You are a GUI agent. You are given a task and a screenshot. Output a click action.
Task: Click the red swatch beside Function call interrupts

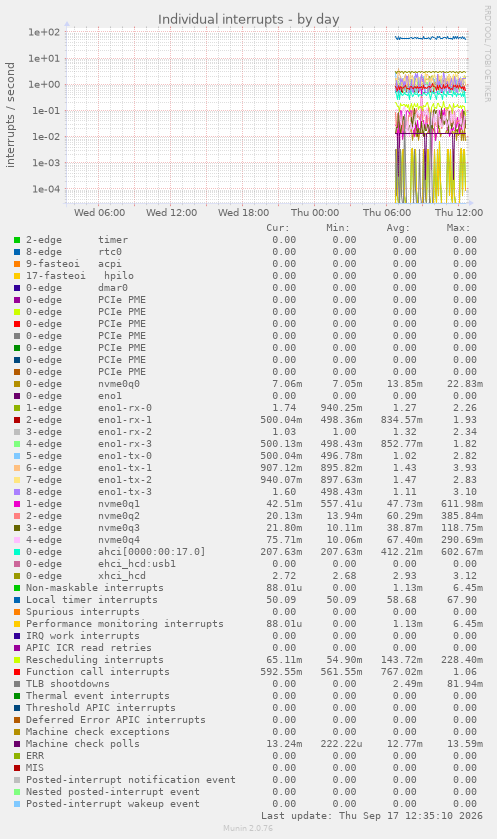tap(17, 672)
